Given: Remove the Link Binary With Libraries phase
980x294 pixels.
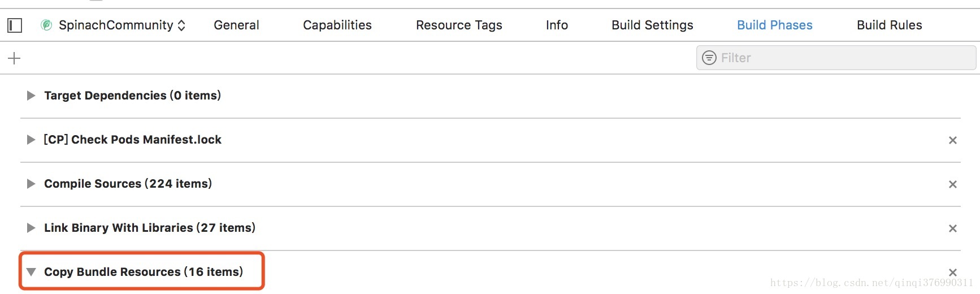Looking at the screenshot, I should 952,228.
